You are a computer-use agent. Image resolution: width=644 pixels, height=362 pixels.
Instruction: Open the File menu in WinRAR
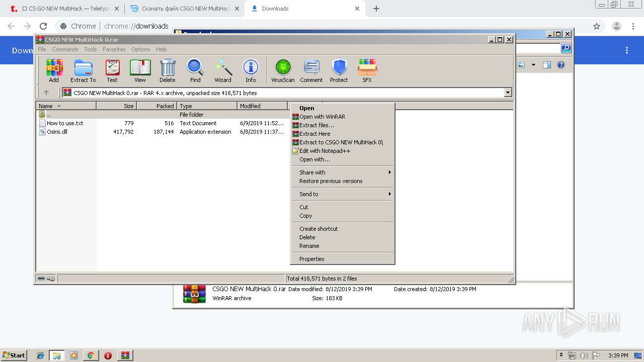pyautogui.click(x=42, y=49)
